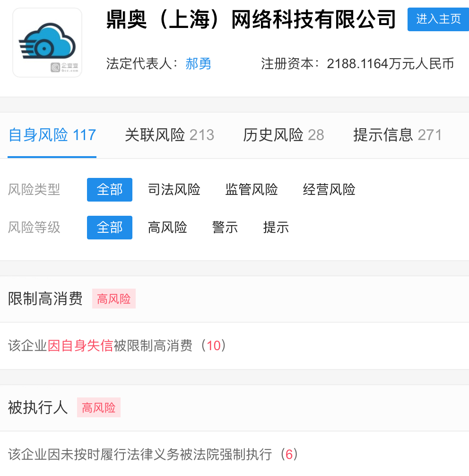The height and width of the screenshot is (476, 469).
Task: Switch to the 关联风险 213 tab
Action: pyautogui.click(x=170, y=135)
